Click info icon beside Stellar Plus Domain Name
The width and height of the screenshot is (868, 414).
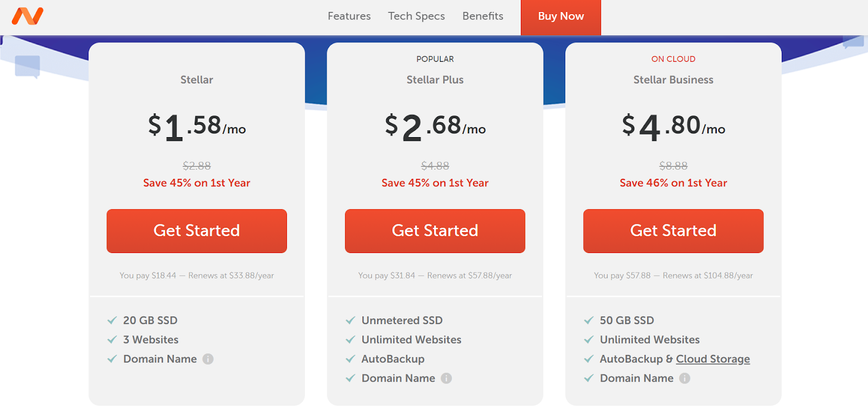pyautogui.click(x=446, y=378)
